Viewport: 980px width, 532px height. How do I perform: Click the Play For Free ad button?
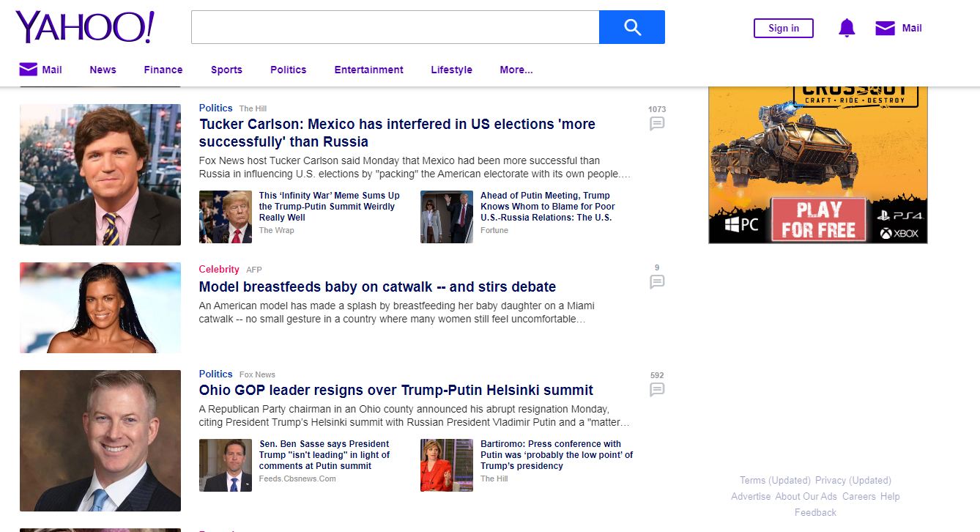[818, 220]
